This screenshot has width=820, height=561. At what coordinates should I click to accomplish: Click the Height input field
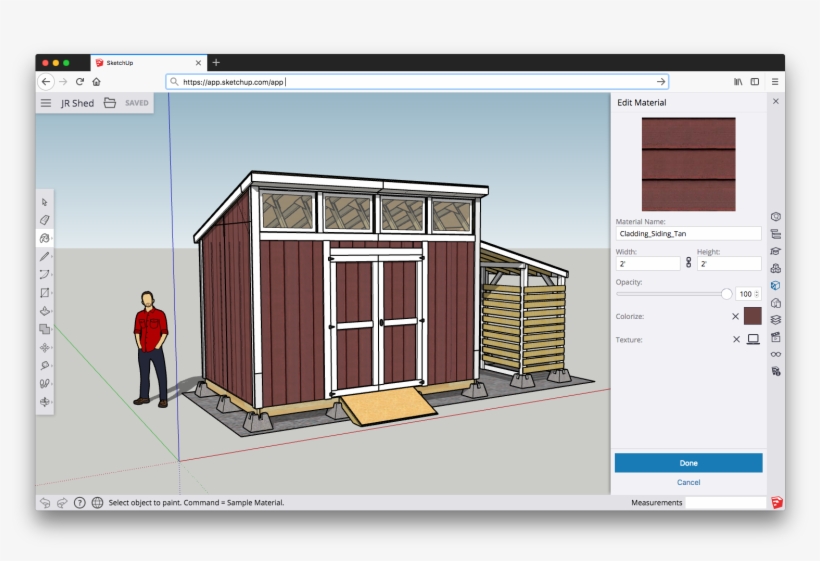[729, 264]
